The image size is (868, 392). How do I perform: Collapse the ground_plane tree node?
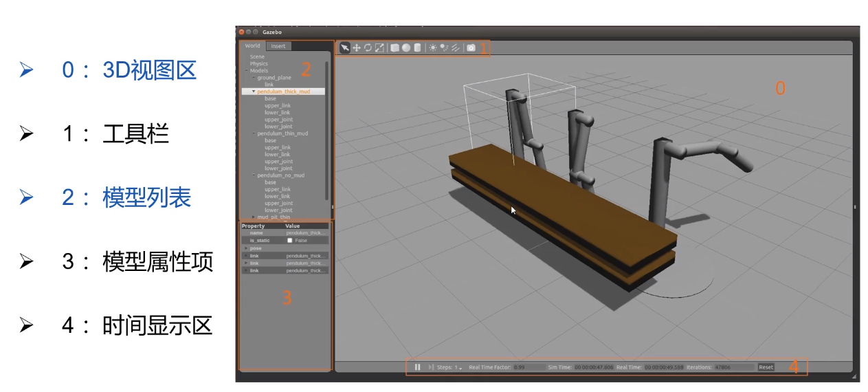pos(253,78)
